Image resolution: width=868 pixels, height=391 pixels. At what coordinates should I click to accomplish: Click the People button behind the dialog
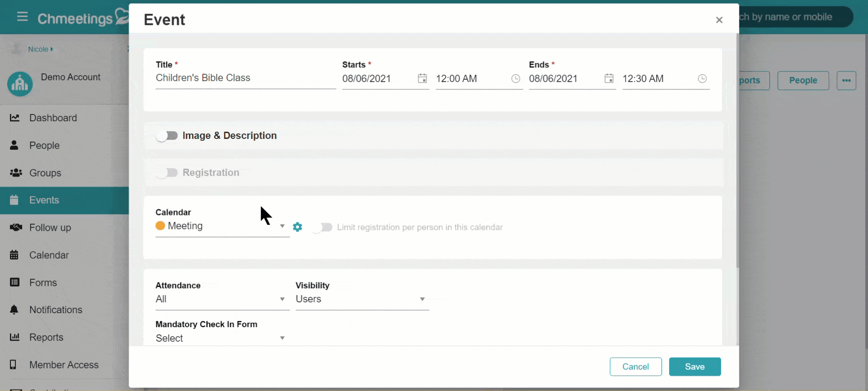pos(803,81)
